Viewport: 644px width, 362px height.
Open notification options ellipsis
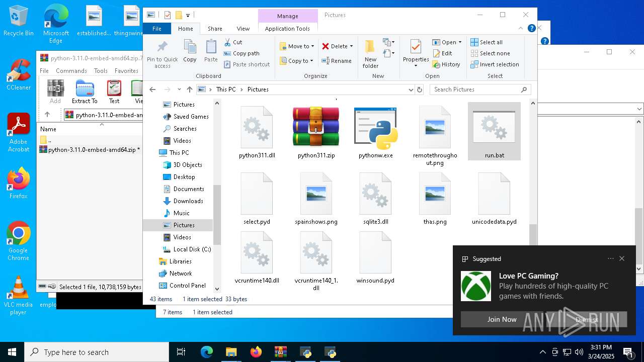610,258
